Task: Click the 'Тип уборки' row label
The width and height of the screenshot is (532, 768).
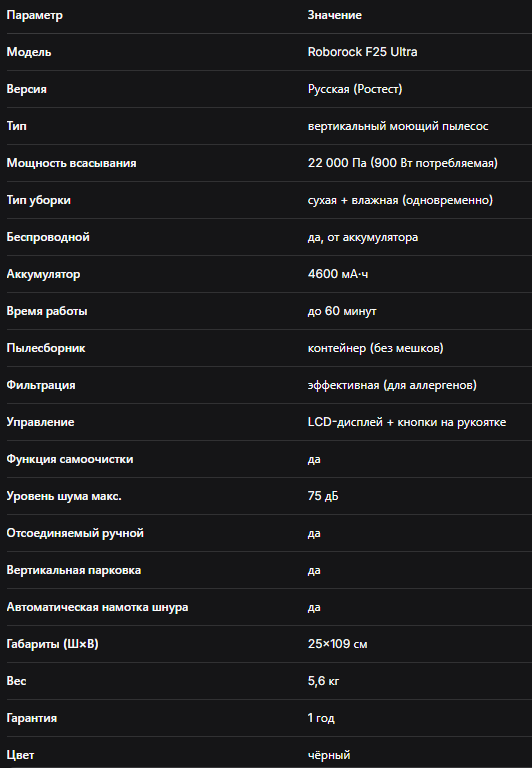Action: pos(39,200)
